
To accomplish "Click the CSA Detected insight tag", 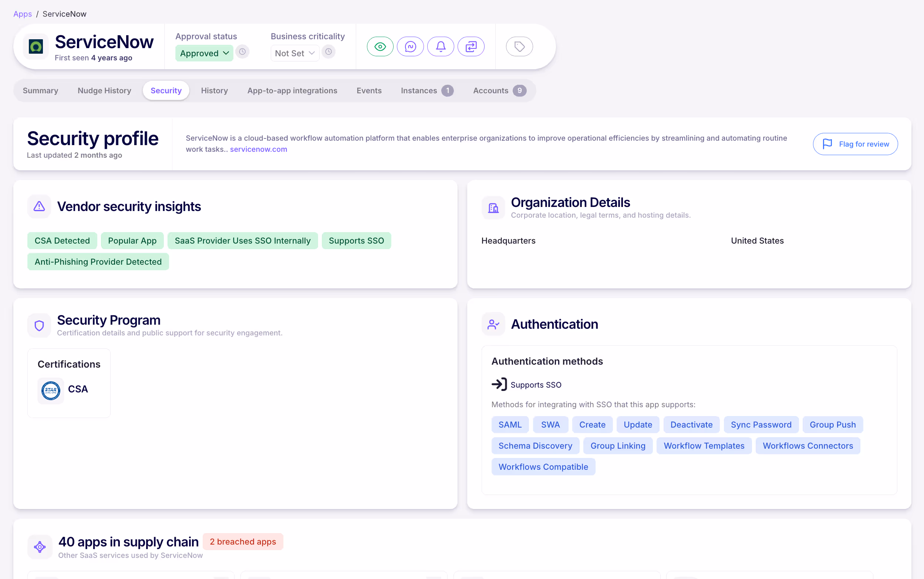I will pyautogui.click(x=62, y=241).
